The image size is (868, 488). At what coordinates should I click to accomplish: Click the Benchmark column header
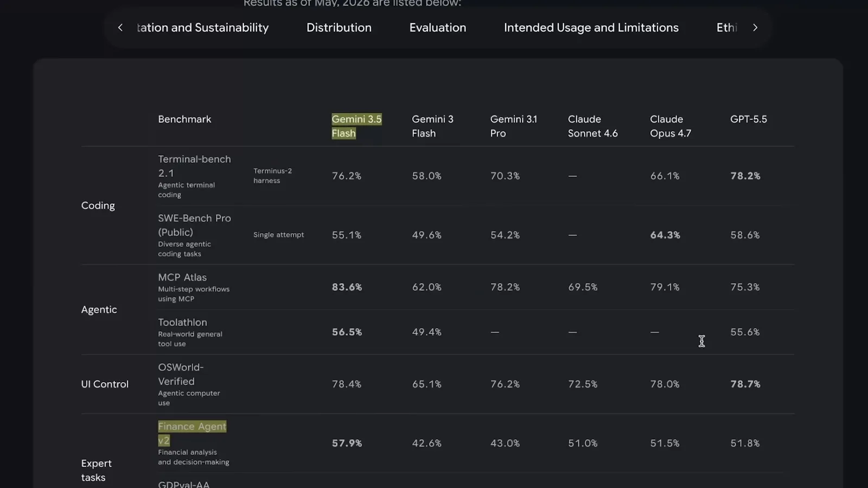pos(184,119)
